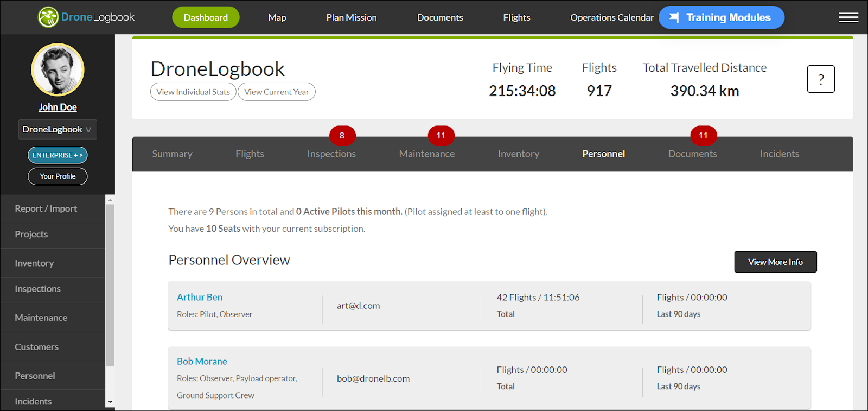Click the red 11 badge over Maintenance
868x411 pixels.
pyautogui.click(x=441, y=135)
